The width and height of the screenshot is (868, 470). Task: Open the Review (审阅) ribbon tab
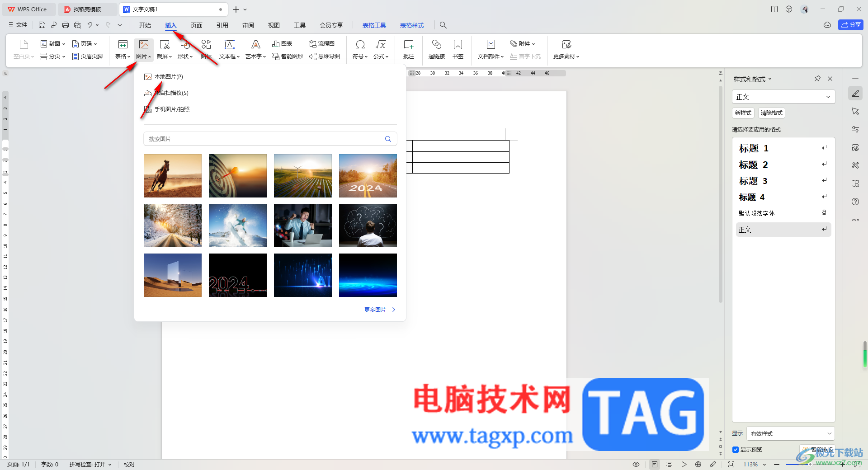click(248, 25)
